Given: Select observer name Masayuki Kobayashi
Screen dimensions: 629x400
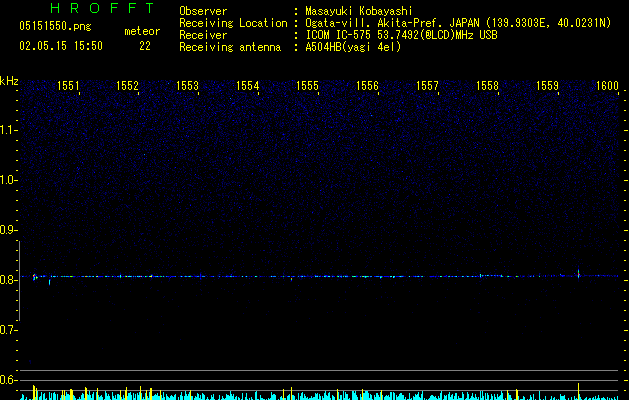Looking at the screenshot, I should (x=359, y=11).
